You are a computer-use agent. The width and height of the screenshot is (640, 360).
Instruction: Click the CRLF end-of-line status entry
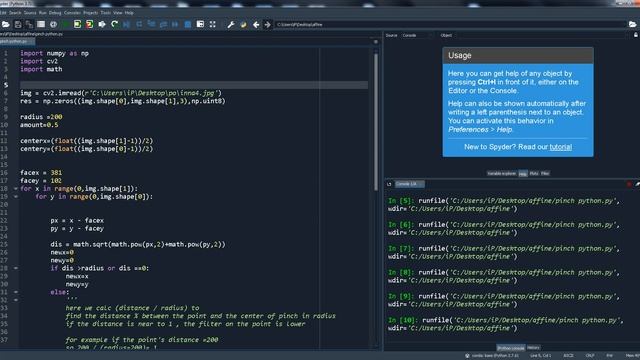click(x=590, y=356)
